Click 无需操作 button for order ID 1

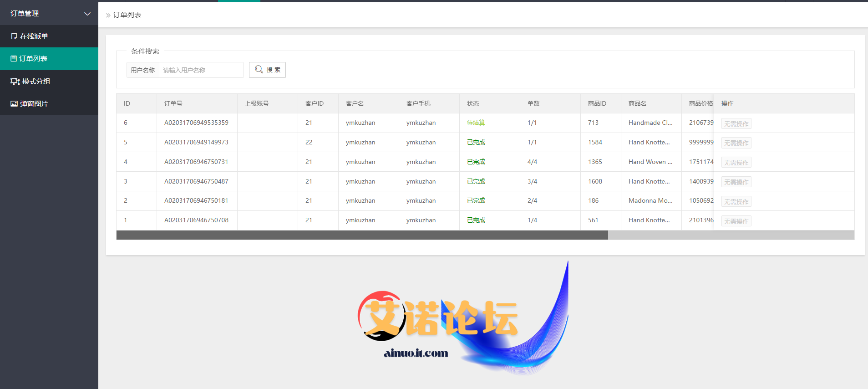pos(736,221)
